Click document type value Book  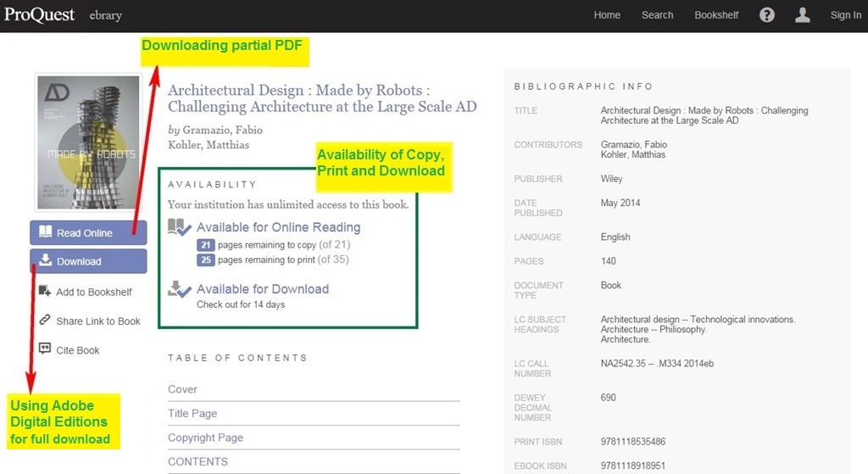pyautogui.click(x=610, y=285)
